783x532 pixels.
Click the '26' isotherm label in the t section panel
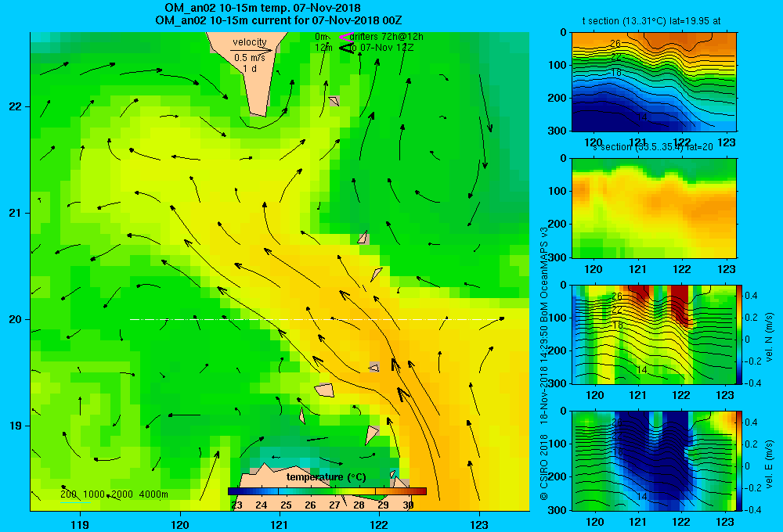click(x=615, y=44)
